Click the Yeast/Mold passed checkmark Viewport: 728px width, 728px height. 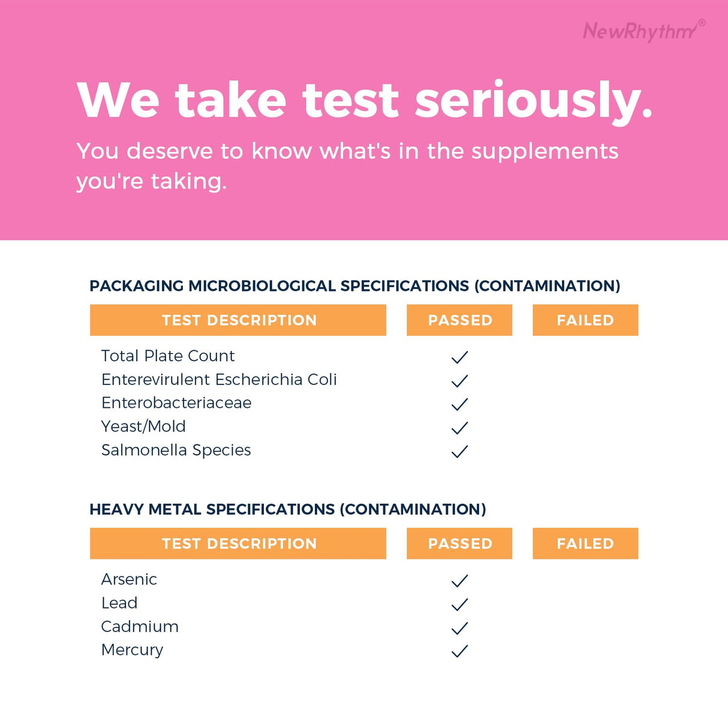tap(459, 428)
